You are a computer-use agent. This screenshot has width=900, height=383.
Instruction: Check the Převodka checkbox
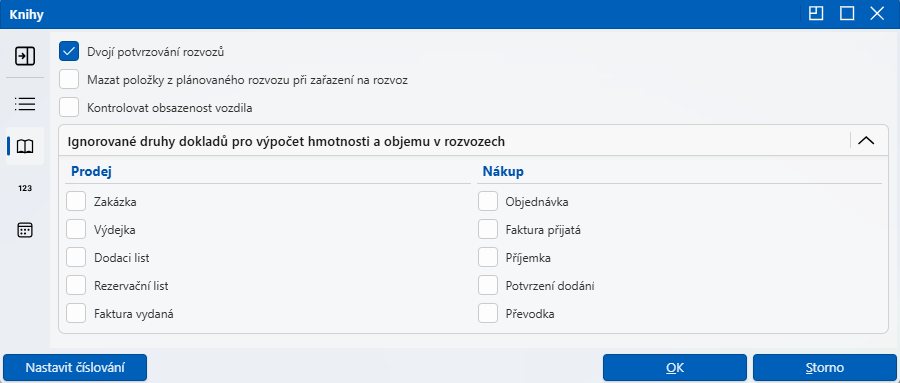click(488, 314)
